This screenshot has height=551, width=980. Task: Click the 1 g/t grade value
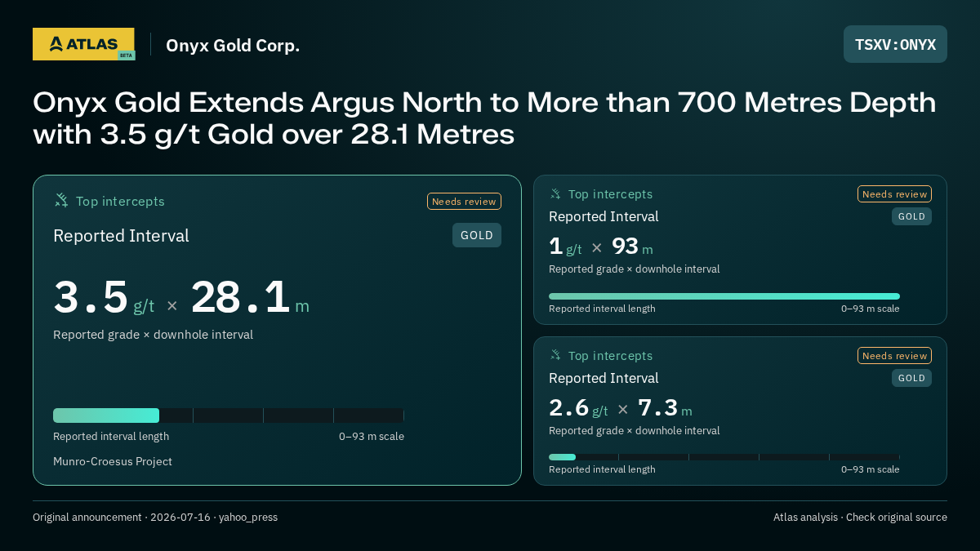point(565,247)
